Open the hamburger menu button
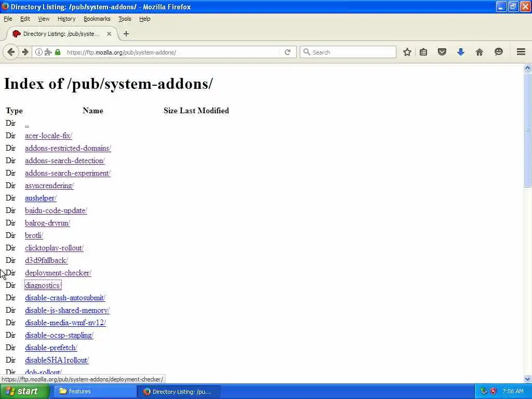 [521, 52]
